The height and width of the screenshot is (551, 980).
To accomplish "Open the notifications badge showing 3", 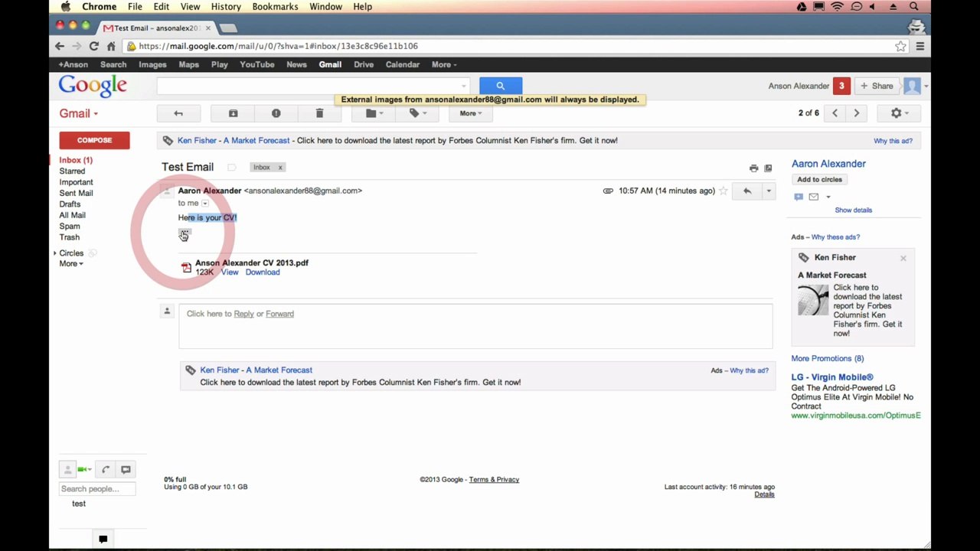I will 841,86.
